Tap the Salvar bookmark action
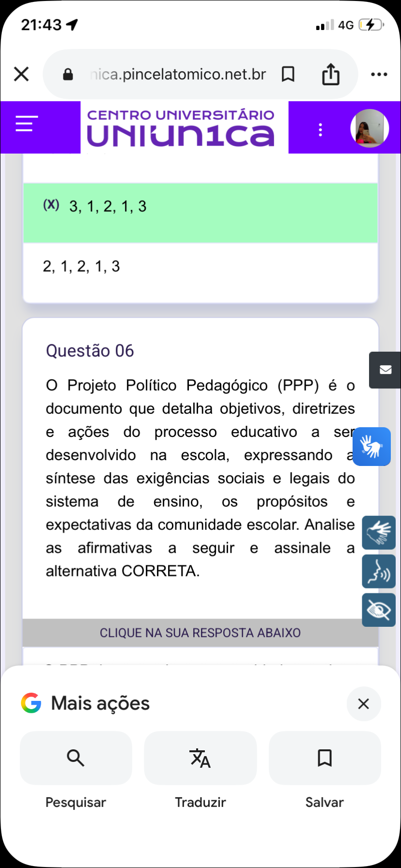 [x=324, y=758]
